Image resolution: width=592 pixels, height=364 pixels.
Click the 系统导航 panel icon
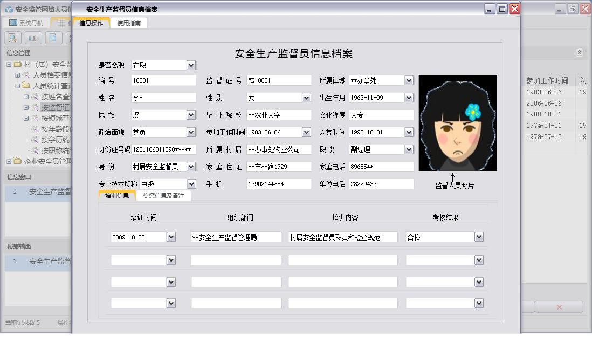(12, 22)
